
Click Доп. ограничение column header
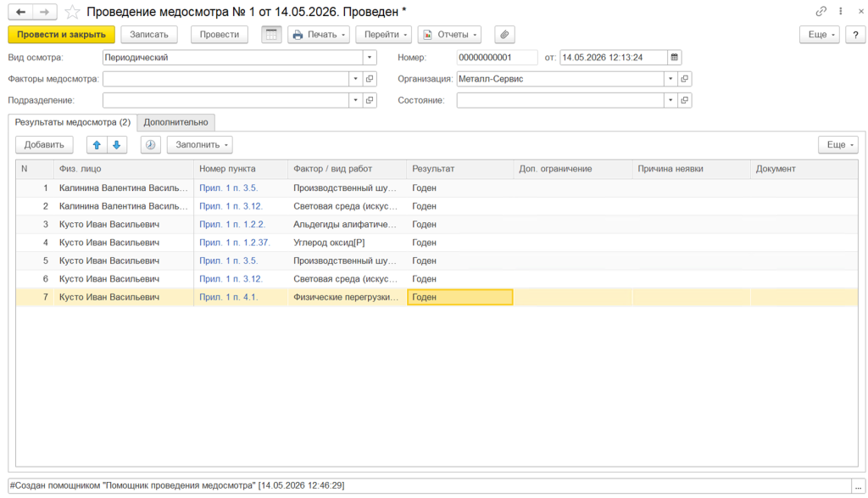pyautogui.click(x=572, y=169)
